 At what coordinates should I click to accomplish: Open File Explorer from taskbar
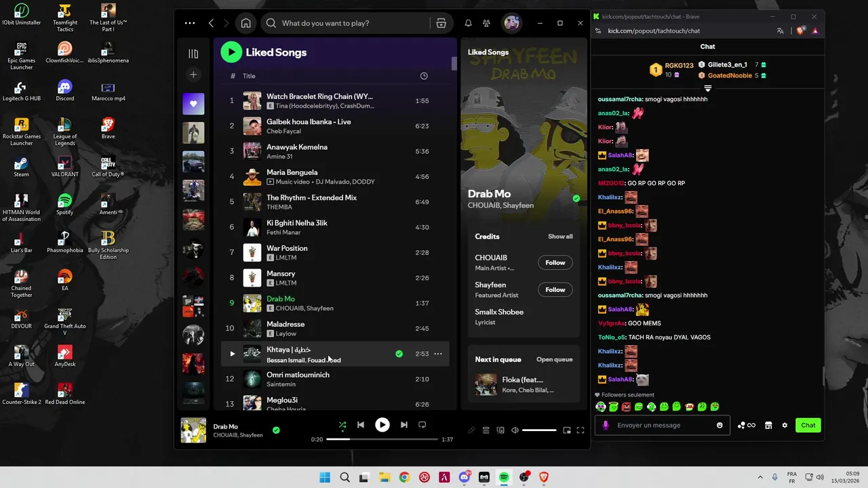tap(384, 477)
